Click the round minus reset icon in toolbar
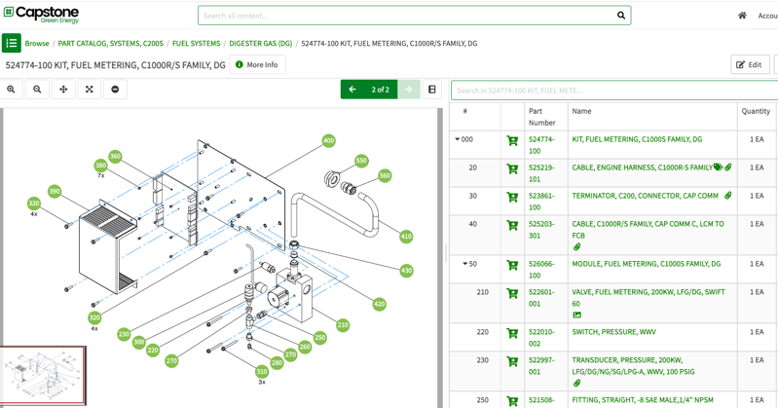Screen dimensions: 778x408 click(115, 89)
